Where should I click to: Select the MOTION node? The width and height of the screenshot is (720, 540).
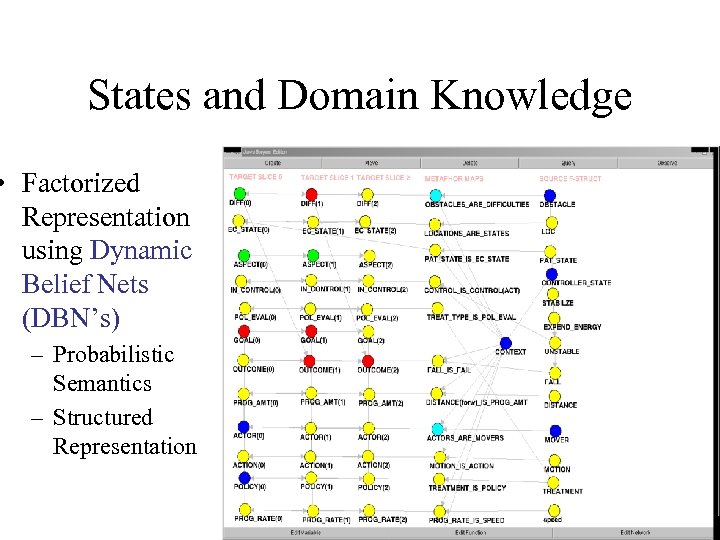[554, 460]
